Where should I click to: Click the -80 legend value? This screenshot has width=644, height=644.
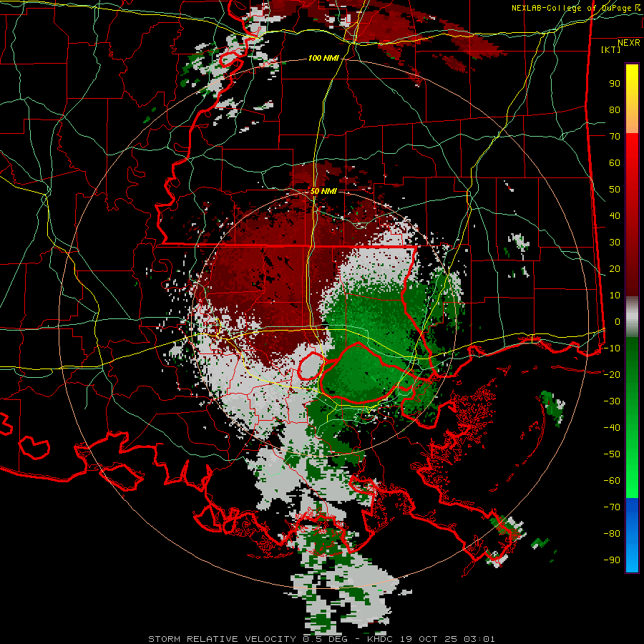coord(612,534)
